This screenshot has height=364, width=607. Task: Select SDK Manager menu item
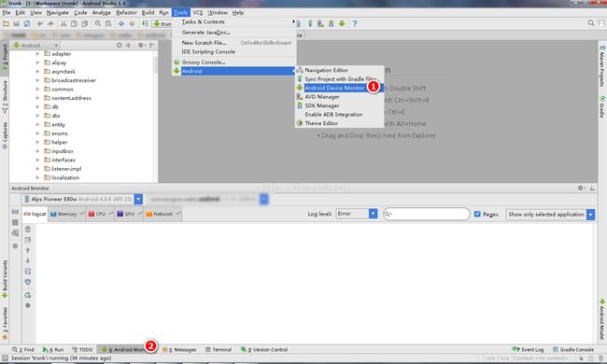pyautogui.click(x=340, y=105)
